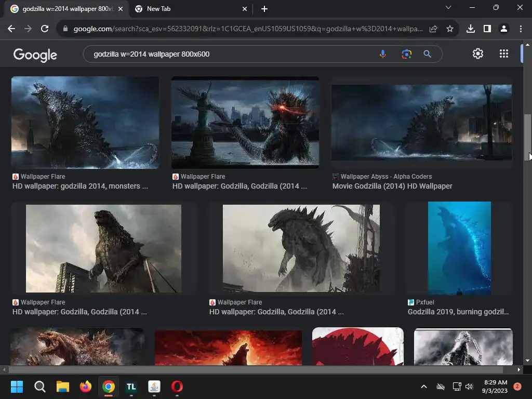Open Chrome downloads
The image size is (532, 399).
click(471, 29)
